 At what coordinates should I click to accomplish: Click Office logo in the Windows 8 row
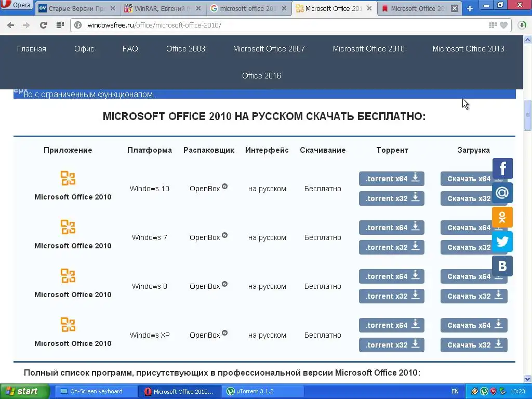(68, 276)
